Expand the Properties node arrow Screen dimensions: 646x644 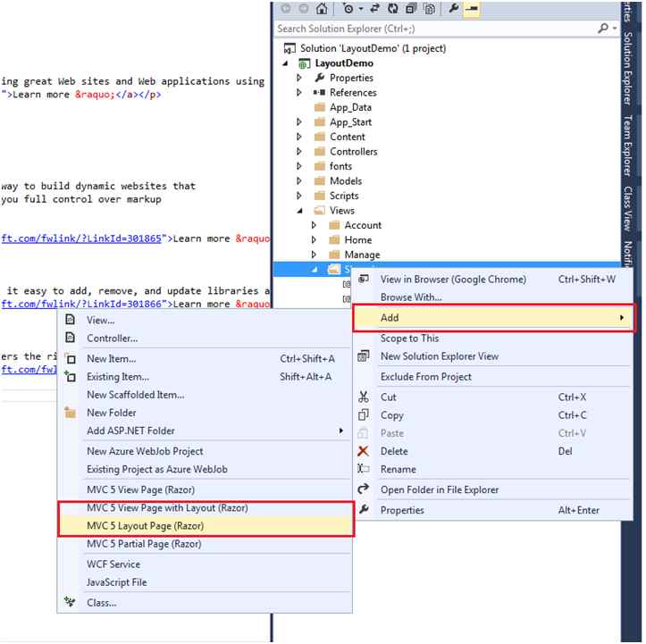click(x=299, y=78)
